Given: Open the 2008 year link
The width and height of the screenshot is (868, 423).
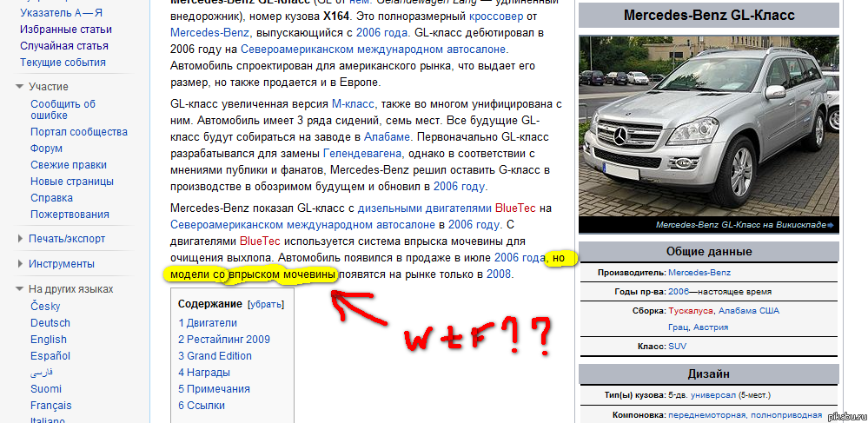Looking at the screenshot, I should (x=500, y=274).
